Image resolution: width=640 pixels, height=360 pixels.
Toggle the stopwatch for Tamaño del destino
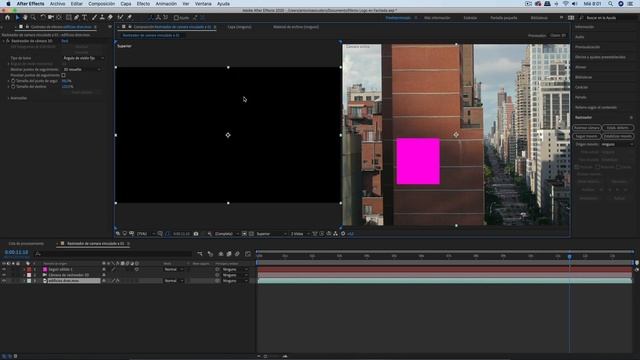tap(13, 87)
